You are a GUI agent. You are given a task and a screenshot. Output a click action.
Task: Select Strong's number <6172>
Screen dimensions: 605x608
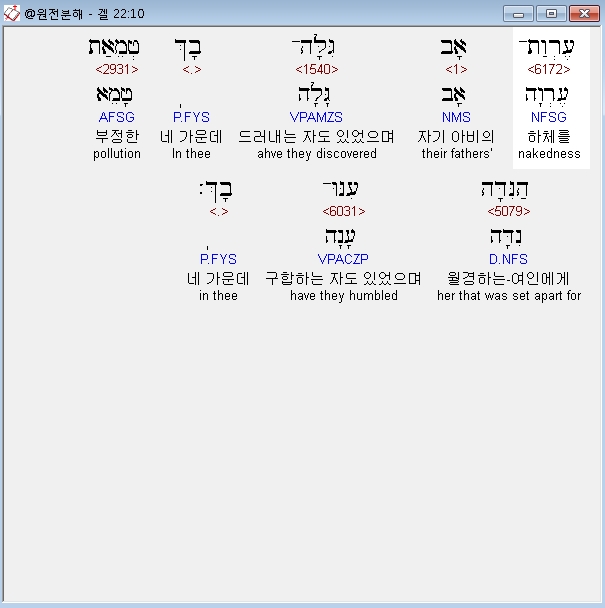coord(549,69)
